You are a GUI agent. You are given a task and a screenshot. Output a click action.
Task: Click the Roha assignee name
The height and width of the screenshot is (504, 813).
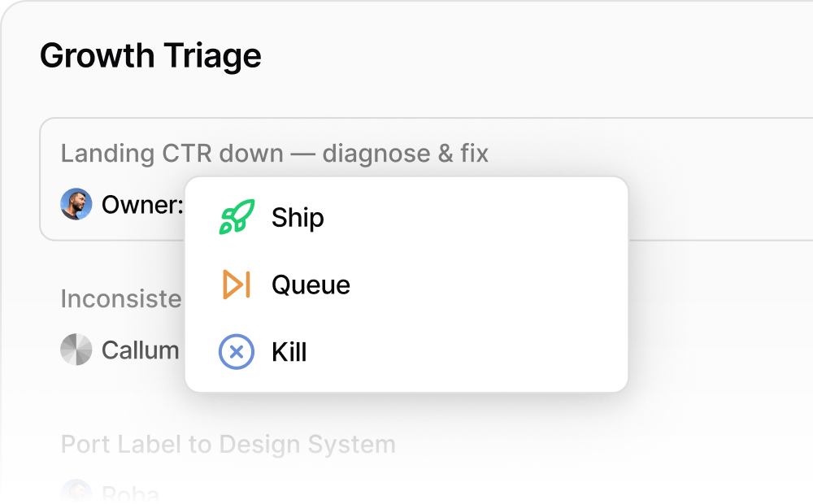(x=130, y=493)
